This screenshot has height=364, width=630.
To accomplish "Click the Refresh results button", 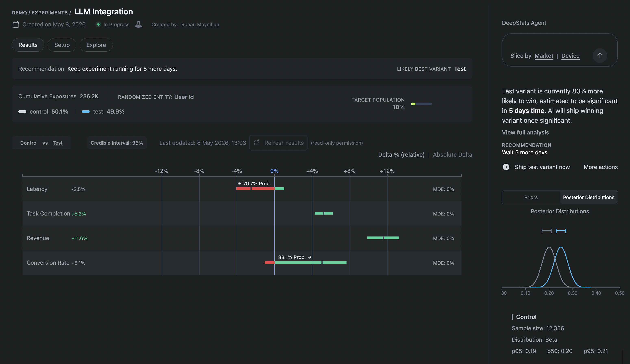I will (278, 143).
